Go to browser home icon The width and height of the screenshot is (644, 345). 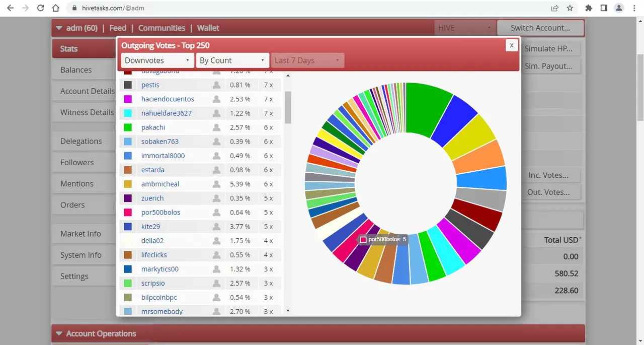coord(56,8)
